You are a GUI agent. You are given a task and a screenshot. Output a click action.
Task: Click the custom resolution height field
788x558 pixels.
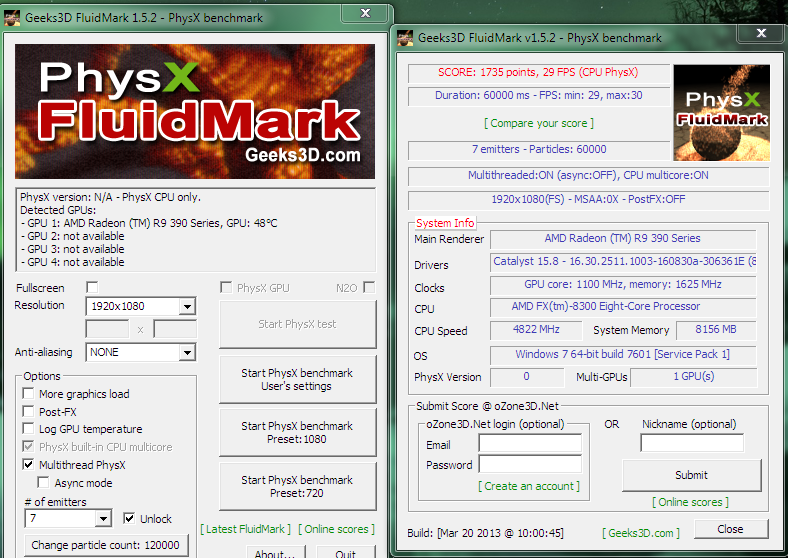(175, 329)
